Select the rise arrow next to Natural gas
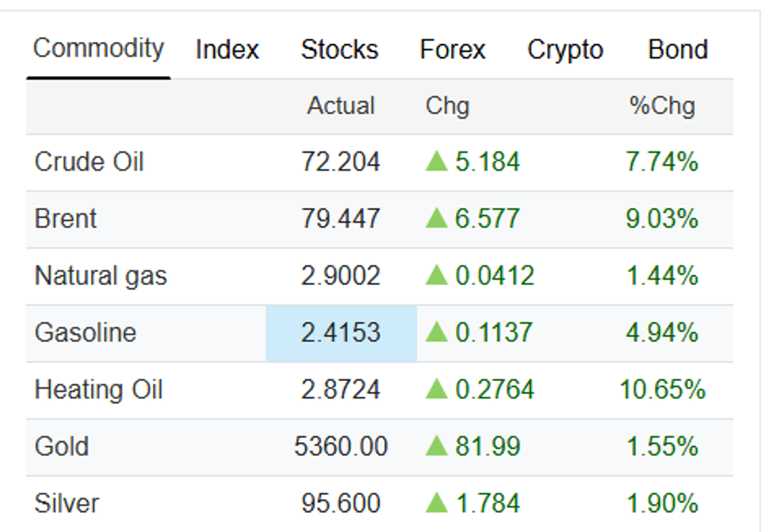Viewport: 766px width, 532px height. (437, 276)
